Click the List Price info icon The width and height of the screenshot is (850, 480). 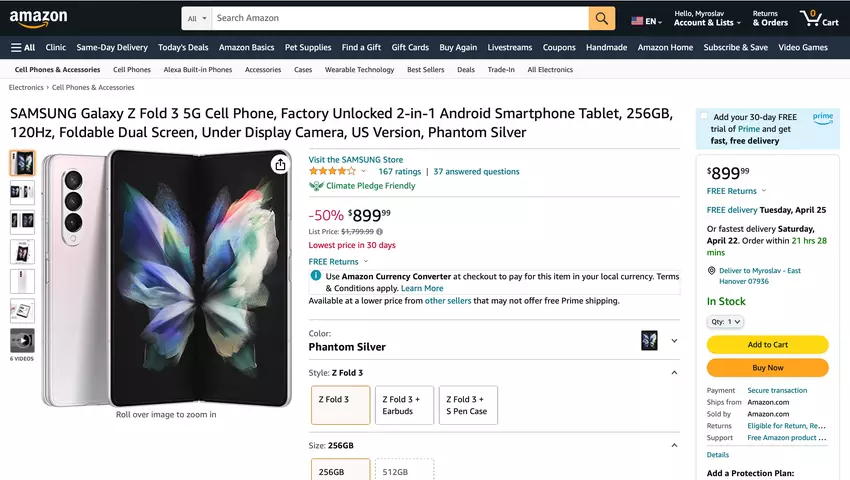click(379, 231)
